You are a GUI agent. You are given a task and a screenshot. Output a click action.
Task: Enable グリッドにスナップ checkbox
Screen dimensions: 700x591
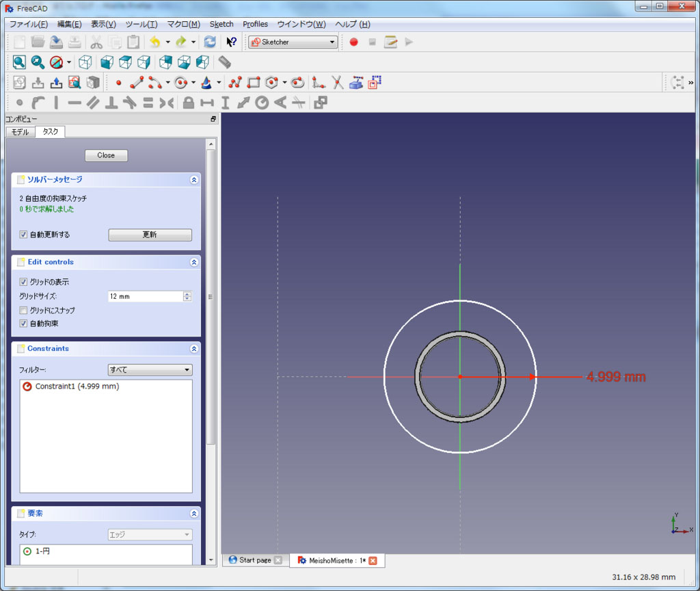[x=24, y=310]
